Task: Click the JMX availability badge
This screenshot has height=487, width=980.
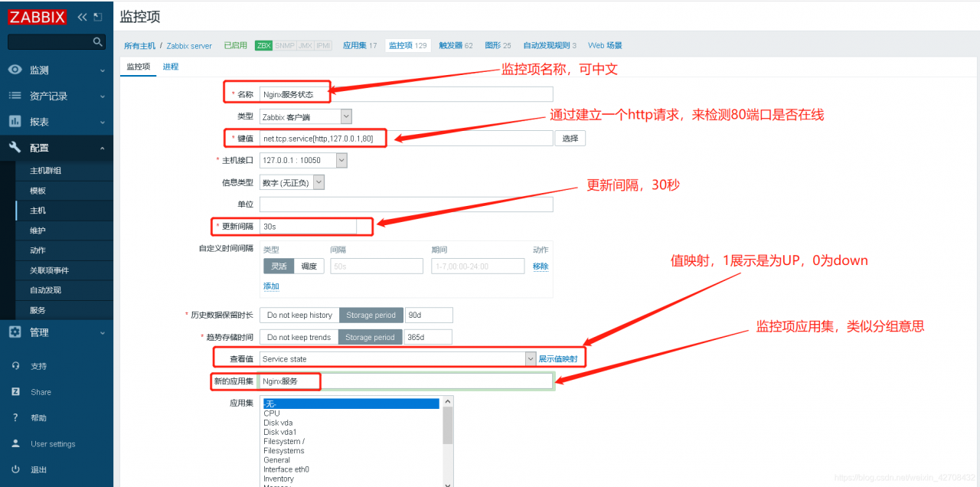Action: pos(304,46)
